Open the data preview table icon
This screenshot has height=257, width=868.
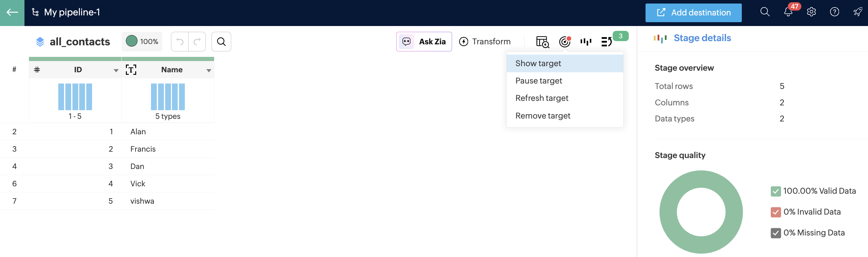pos(542,42)
